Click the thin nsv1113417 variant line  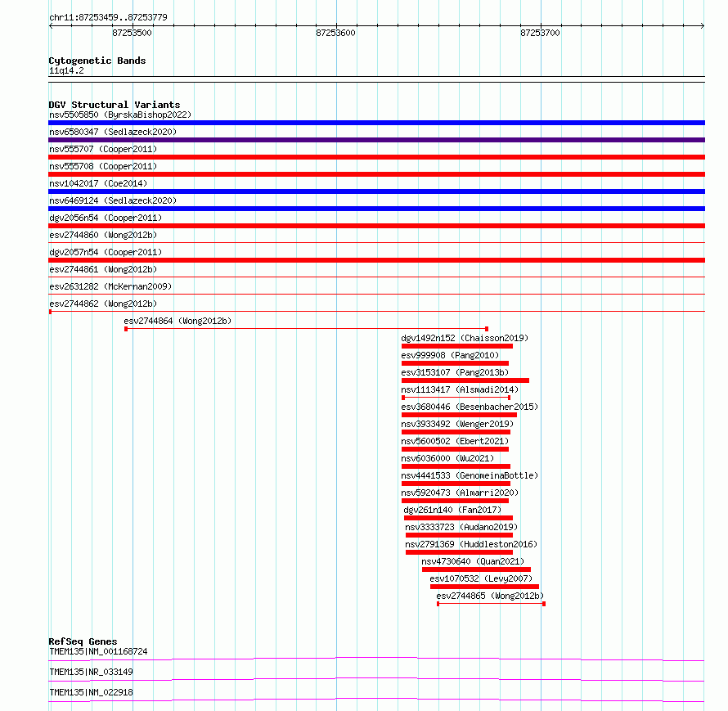pos(456,398)
